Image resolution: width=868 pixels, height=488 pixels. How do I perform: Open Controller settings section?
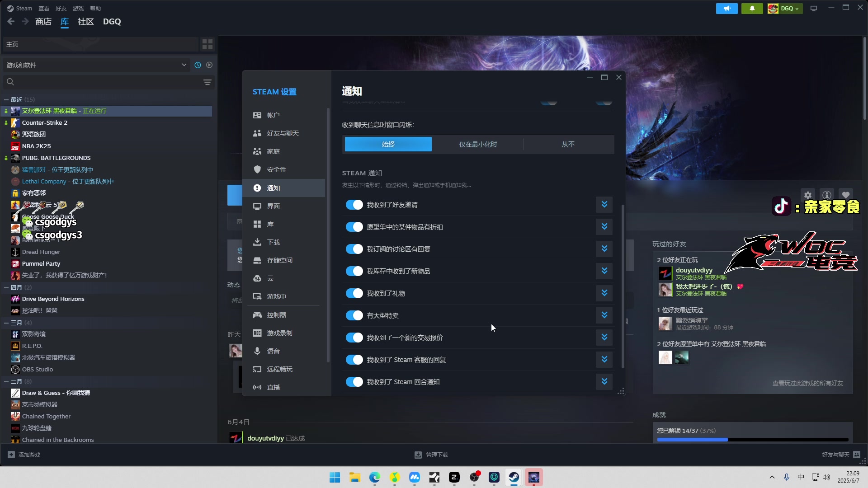[283, 315]
